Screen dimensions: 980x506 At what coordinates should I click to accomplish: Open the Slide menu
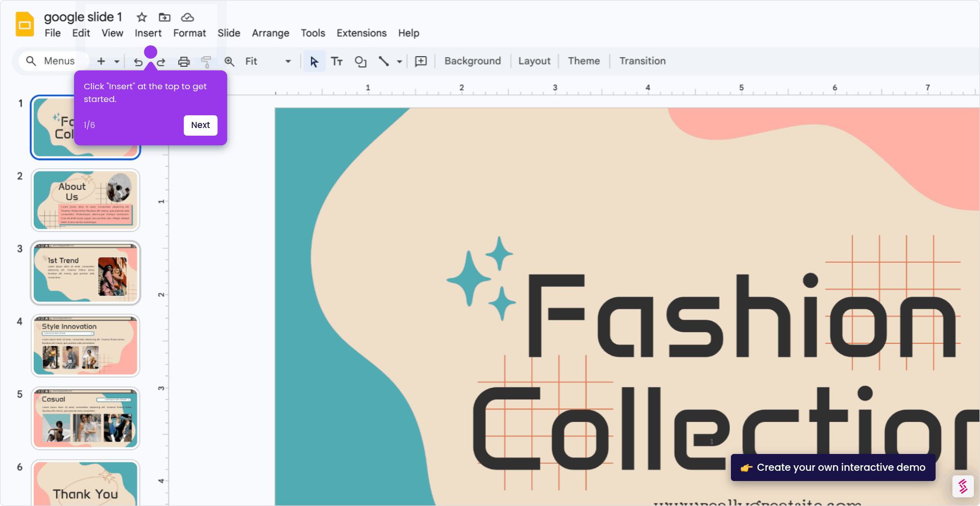tap(229, 33)
